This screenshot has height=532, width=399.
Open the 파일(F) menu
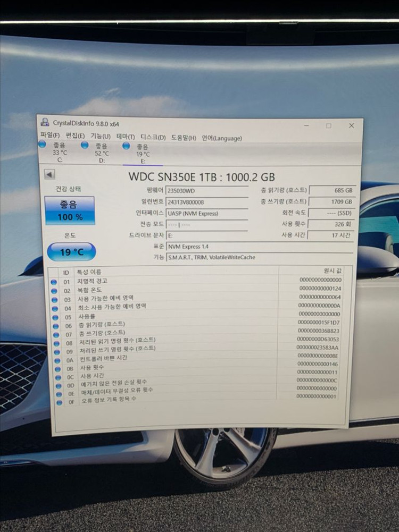pos(49,134)
